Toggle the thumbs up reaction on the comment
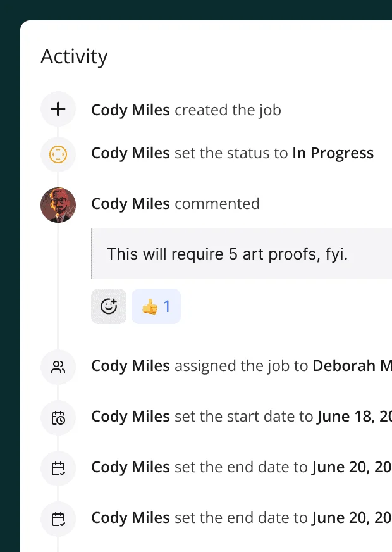 click(x=156, y=306)
